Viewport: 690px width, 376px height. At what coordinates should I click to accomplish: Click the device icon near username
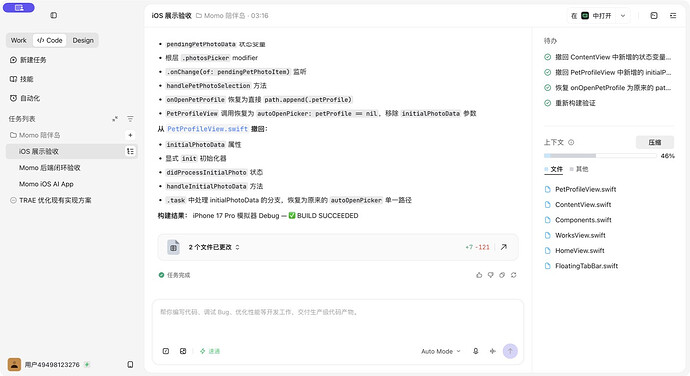coord(130,365)
